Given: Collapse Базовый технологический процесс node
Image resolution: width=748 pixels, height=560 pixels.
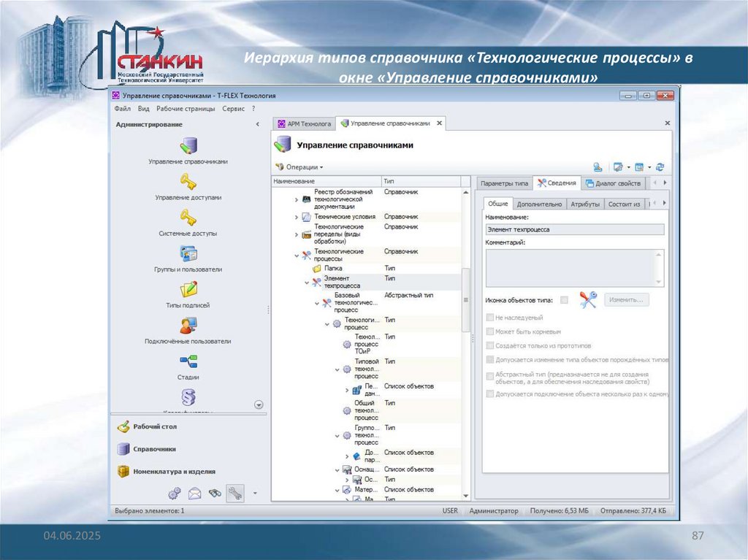Looking at the screenshot, I should pyautogui.click(x=317, y=303).
